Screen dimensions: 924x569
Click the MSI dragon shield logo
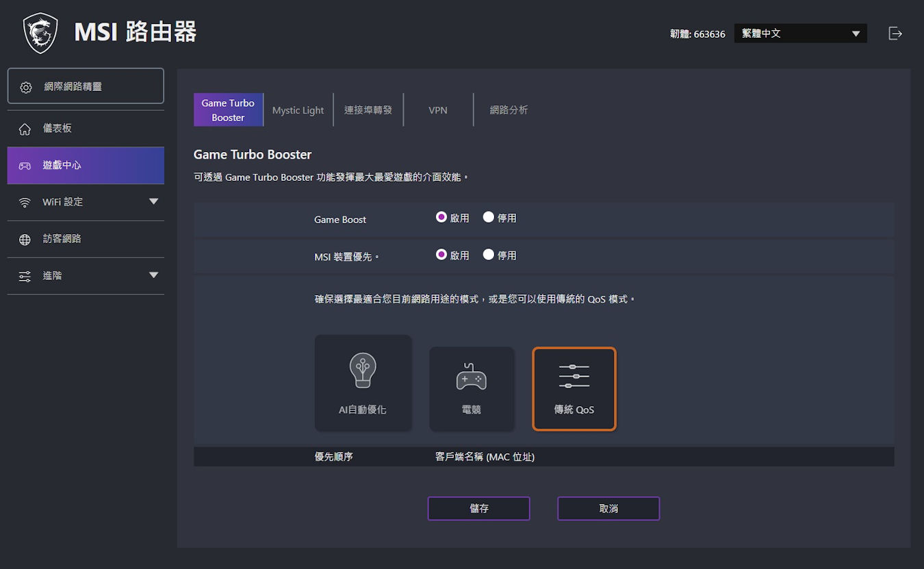40,32
